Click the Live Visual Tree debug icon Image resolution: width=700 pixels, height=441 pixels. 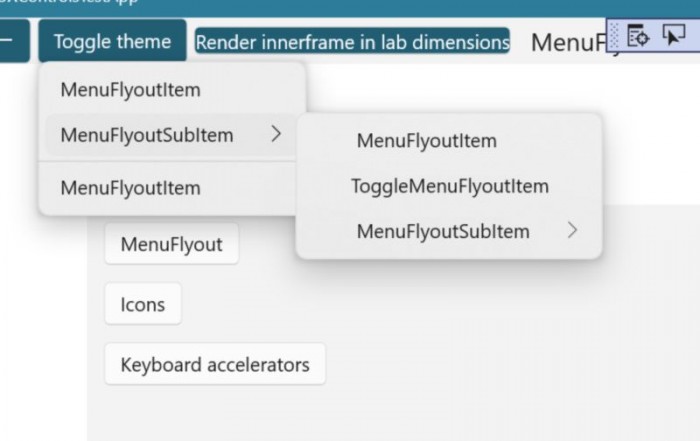639,37
